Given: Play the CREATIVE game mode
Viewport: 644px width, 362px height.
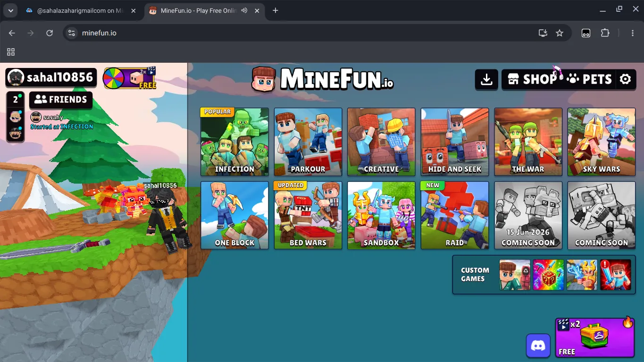Looking at the screenshot, I should (x=381, y=142).
